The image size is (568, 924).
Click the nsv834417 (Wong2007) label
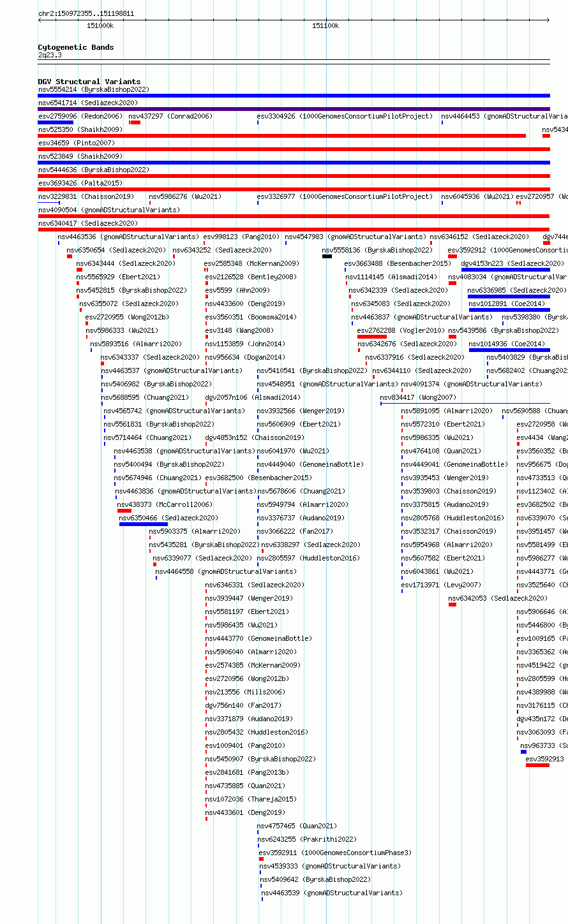(418, 398)
